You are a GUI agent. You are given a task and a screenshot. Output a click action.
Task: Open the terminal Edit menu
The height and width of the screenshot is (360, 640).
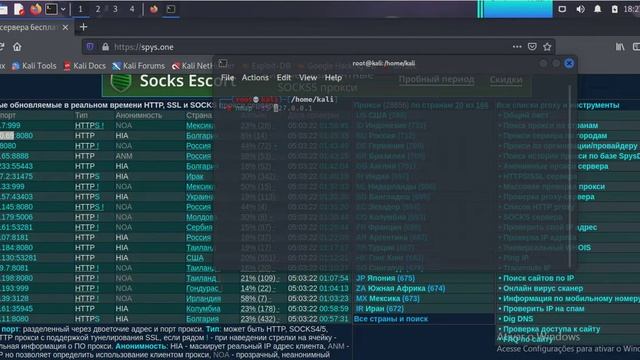click(x=284, y=78)
